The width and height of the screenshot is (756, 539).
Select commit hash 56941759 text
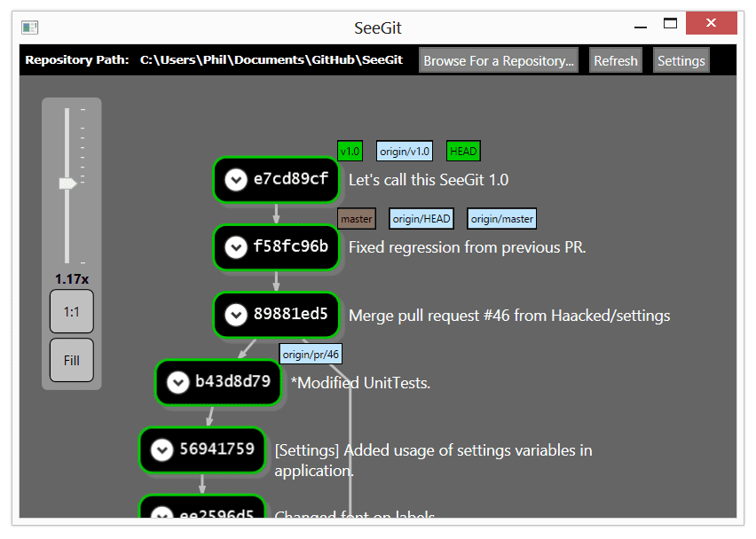pos(217,449)
